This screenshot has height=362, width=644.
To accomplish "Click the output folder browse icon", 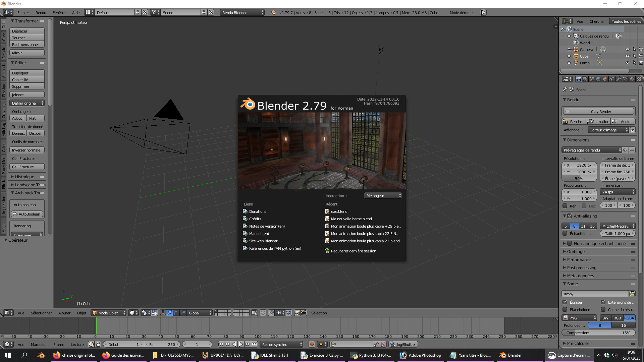I will coord(632,294).
